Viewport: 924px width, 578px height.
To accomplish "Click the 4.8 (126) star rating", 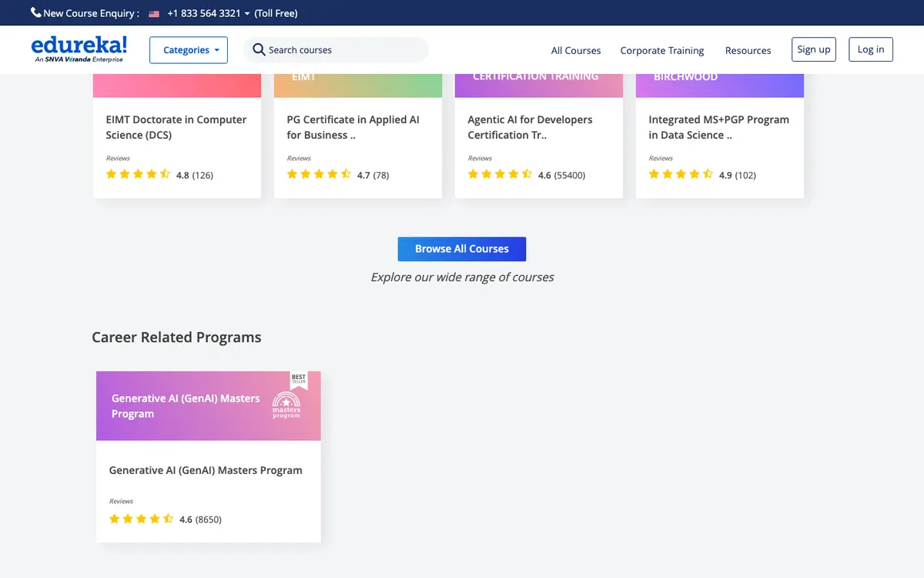I will [159, 175].
